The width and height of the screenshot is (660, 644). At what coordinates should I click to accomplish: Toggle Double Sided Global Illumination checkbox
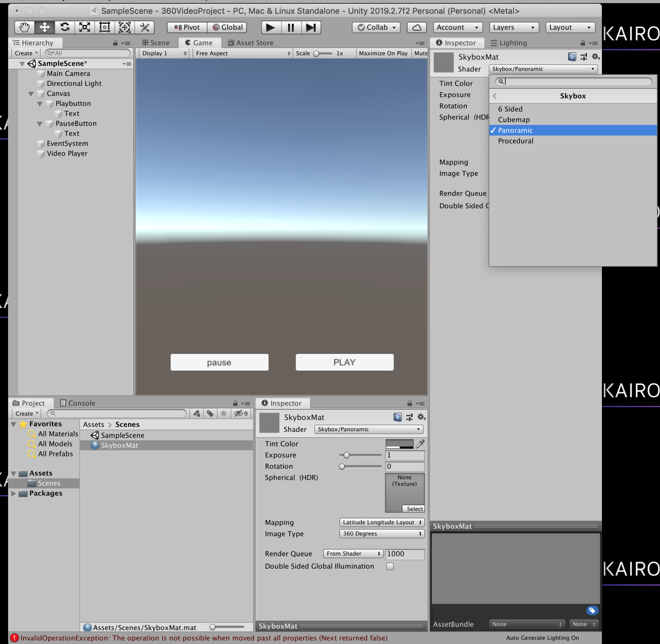[390, 566]
